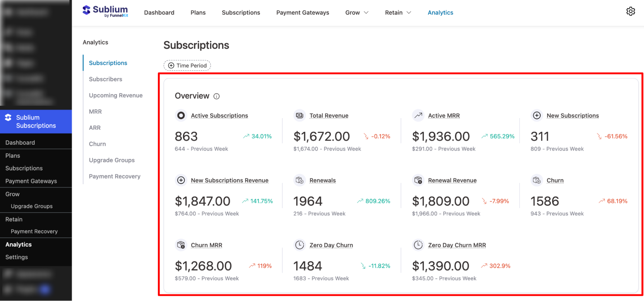Click the Renewal Revenue icon
The width and height of the screenshot is (644, 301).
tap(418, 180)
